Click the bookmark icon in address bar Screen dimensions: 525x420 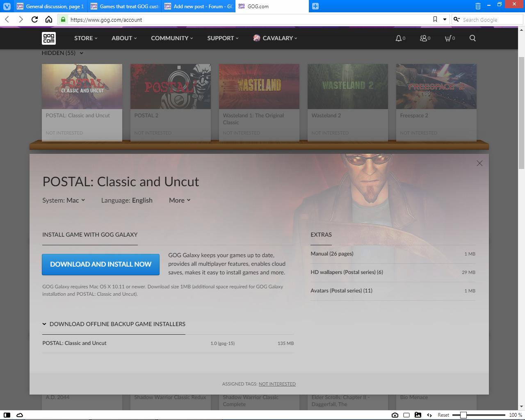point(435,19)
